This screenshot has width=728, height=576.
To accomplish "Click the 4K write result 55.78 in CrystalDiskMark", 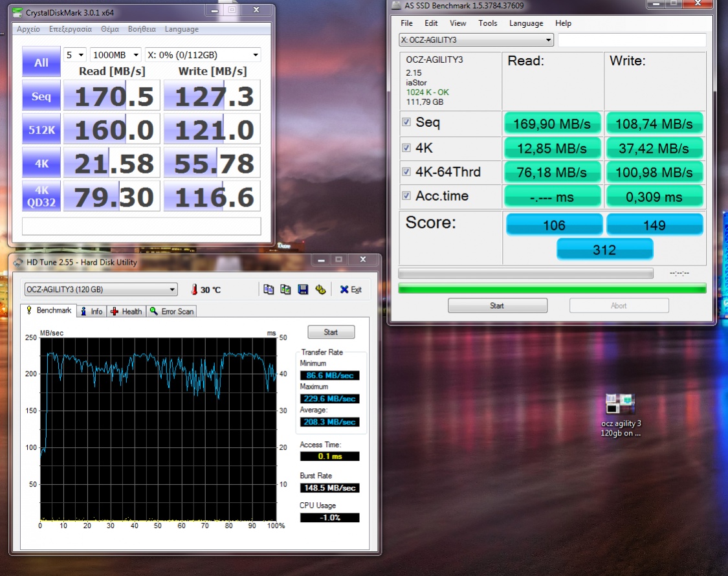I will [x=212, y=162].
